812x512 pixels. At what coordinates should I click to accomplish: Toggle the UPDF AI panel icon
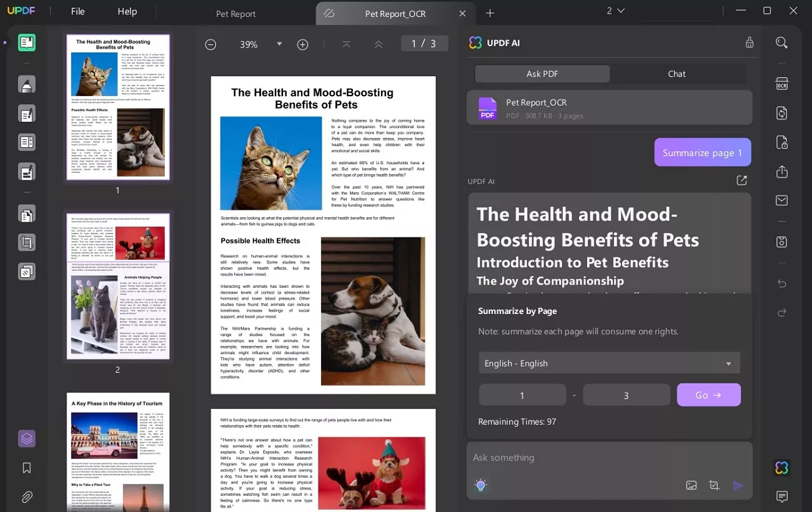(781, 468)
